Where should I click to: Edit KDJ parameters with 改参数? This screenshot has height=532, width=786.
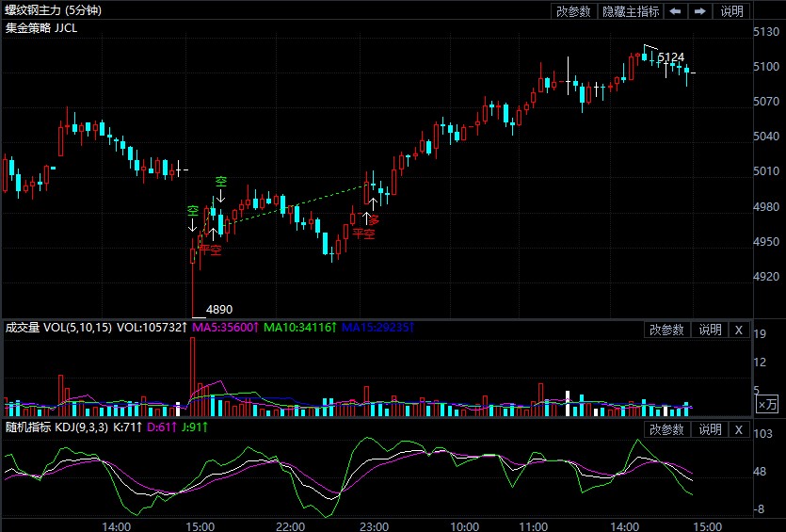pyautogui.click(x=666, y=429)
